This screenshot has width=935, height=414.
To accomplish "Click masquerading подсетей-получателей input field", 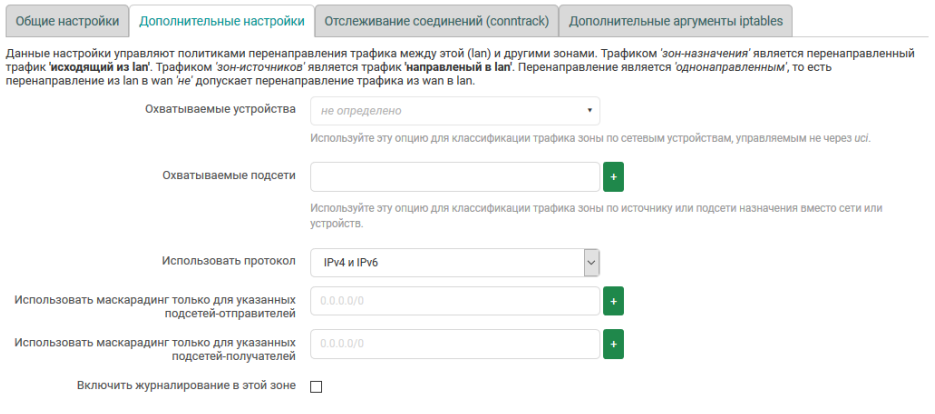I will [454, 344].
